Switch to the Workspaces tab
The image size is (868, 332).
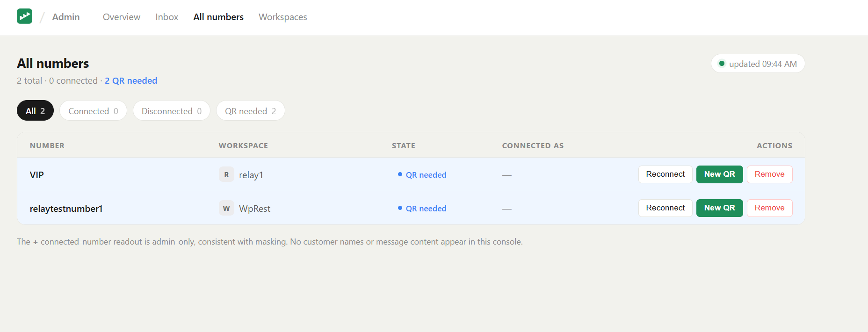(283, 17)
